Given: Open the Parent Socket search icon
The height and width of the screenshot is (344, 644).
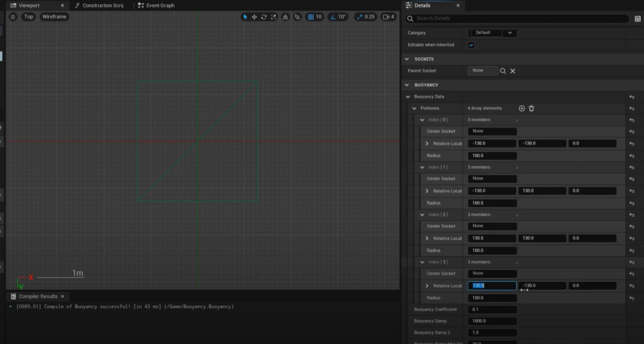Looking at the screenshot, I should (x=502, y=71).
